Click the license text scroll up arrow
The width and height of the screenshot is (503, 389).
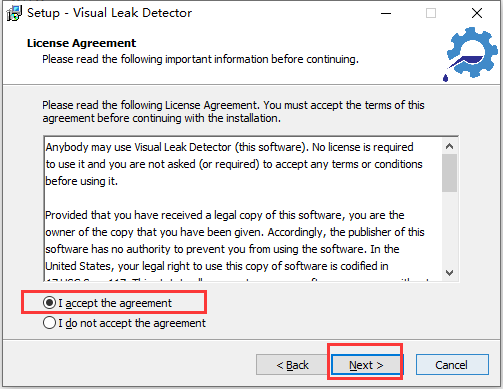449,146
